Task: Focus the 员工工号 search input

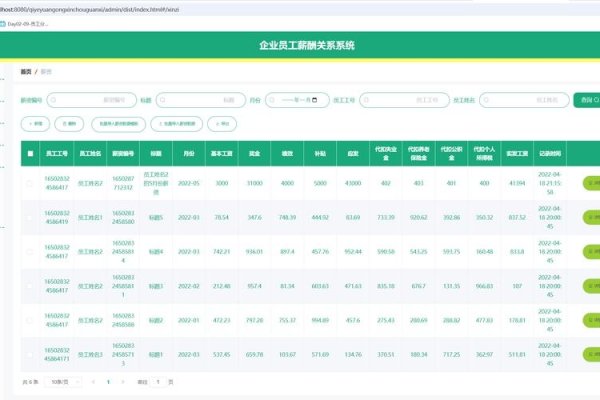Action: (x=404, y=100)
